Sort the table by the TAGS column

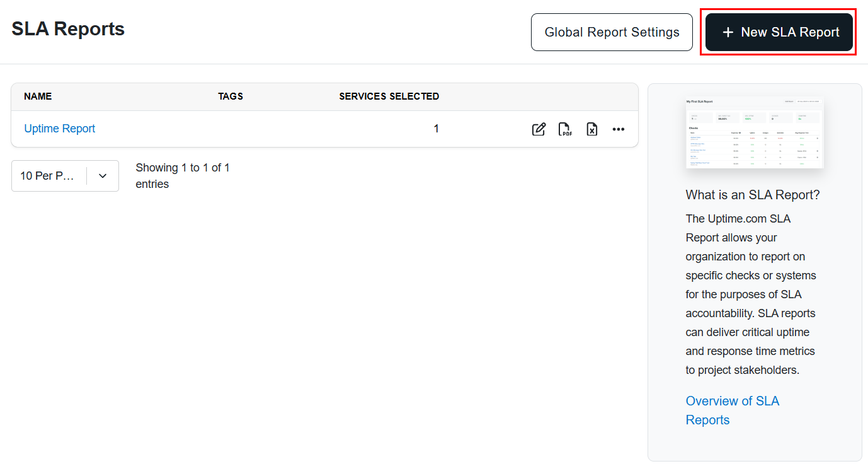[231, 96]
